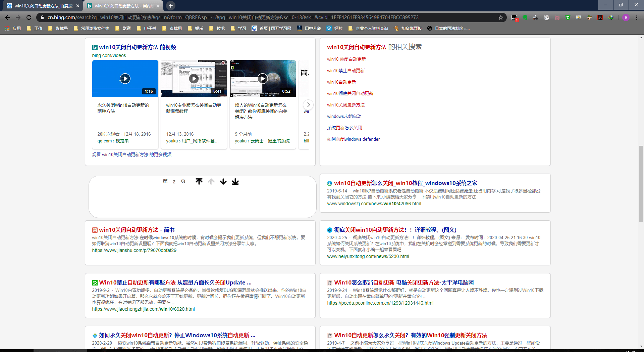The image size is (644, 352).
Task: Open 观看更多视频 link below videos
Action: (x=132, y=155)
